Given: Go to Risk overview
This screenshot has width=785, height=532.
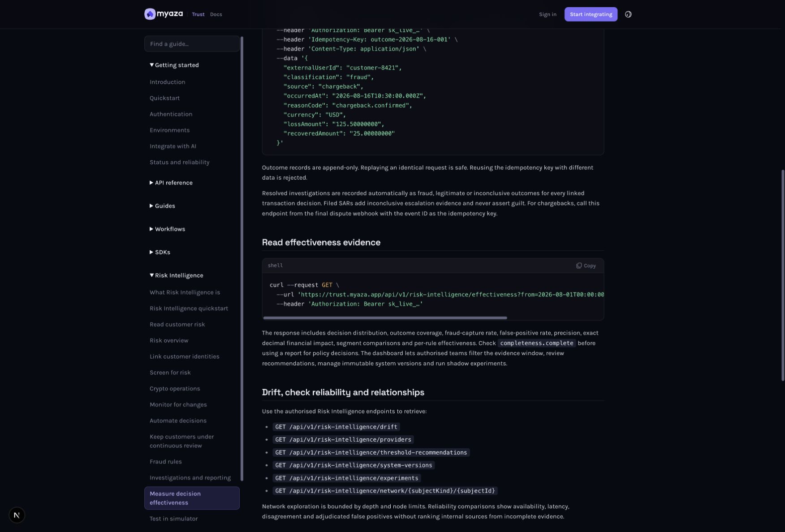Looking at the screenshot, I should click(x=169, y=341).
